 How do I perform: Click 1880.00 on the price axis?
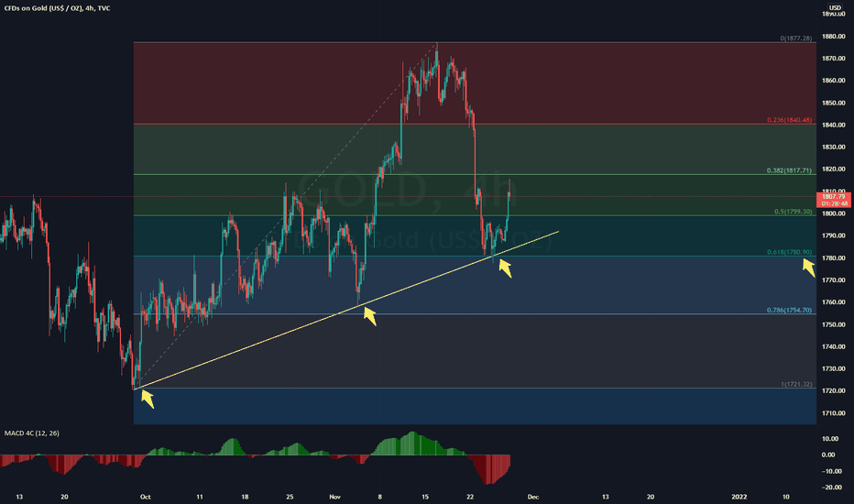833,37
